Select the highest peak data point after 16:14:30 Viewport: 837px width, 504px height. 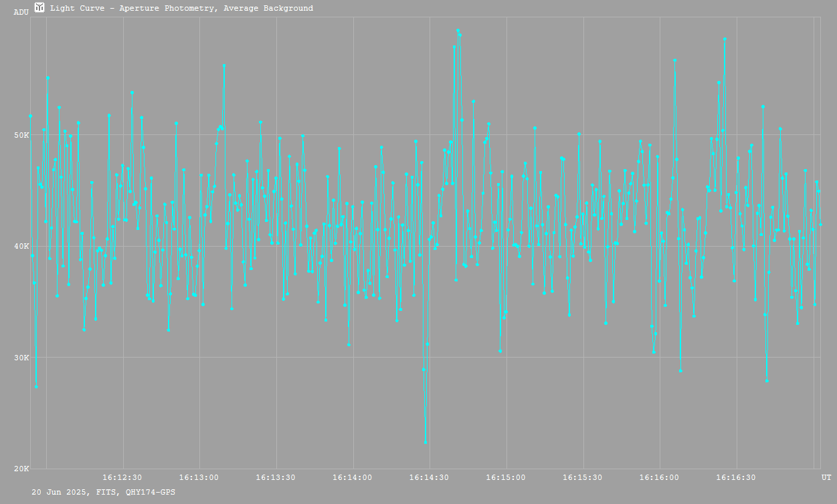pos(458,30)
